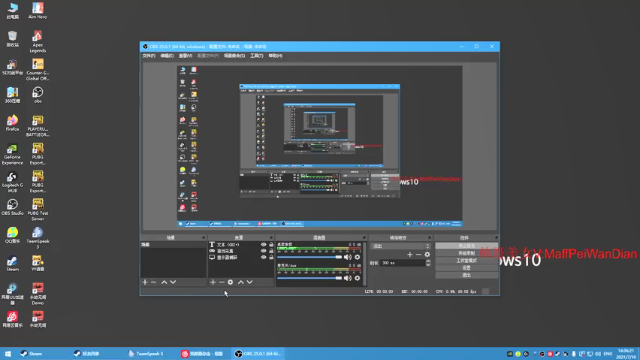Image resolution: width=640 pixels, height=360 pixels.
Task: Open Mic/Aux audio settings gear
Action: pos(358,278)
